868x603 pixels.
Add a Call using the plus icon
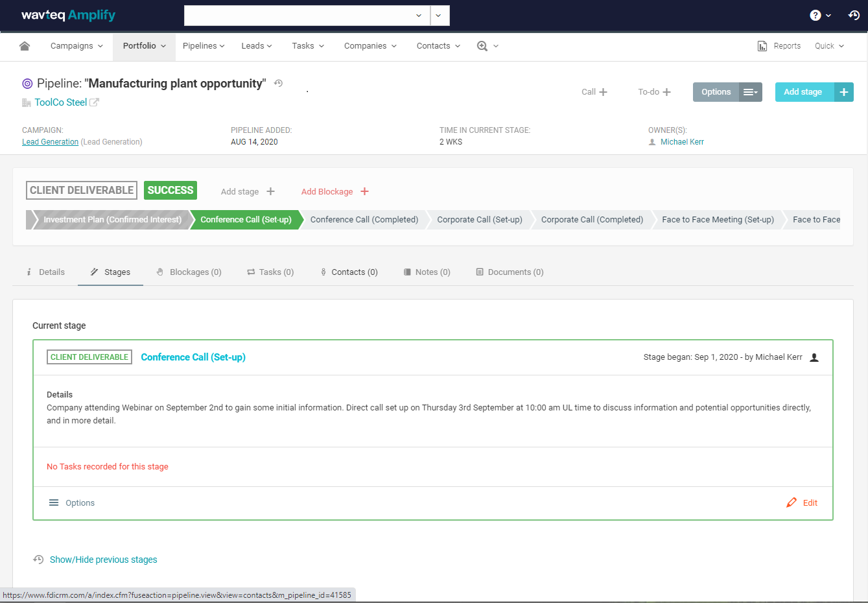pyautogui.click(x=605, y=91)
